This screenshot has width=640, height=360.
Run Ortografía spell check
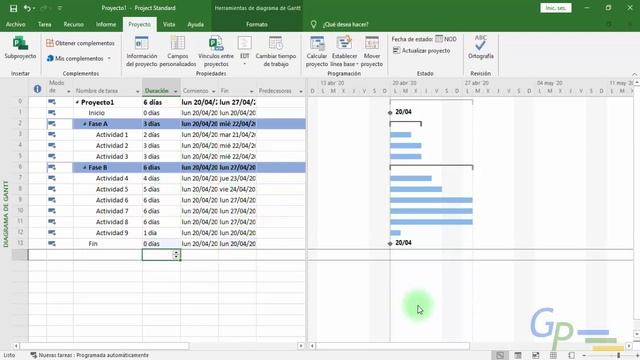click(480, 47)
